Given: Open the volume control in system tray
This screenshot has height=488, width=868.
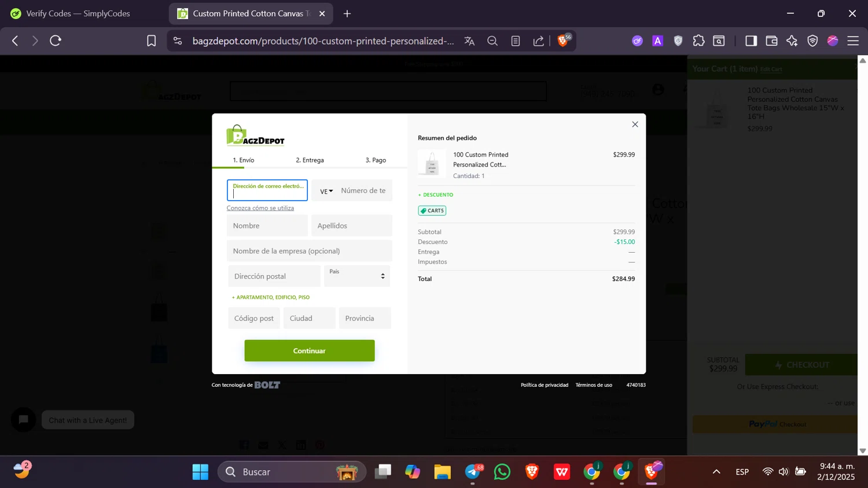Looking at the screenshot, I should (x=784, y=472).
